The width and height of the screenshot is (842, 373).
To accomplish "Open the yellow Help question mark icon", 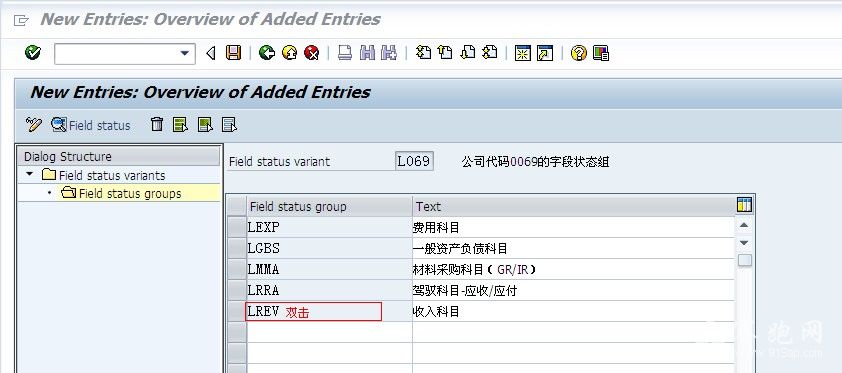I will coord(578,53).
